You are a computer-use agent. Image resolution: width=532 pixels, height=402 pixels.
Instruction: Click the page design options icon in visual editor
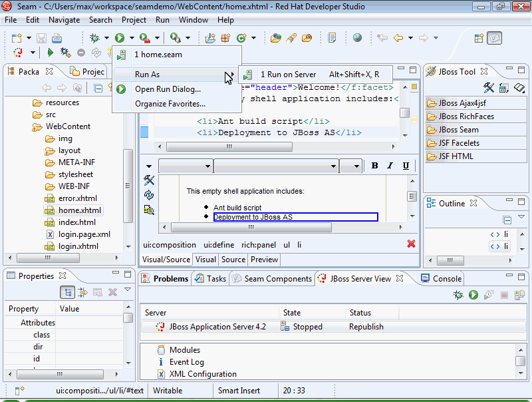149,210
